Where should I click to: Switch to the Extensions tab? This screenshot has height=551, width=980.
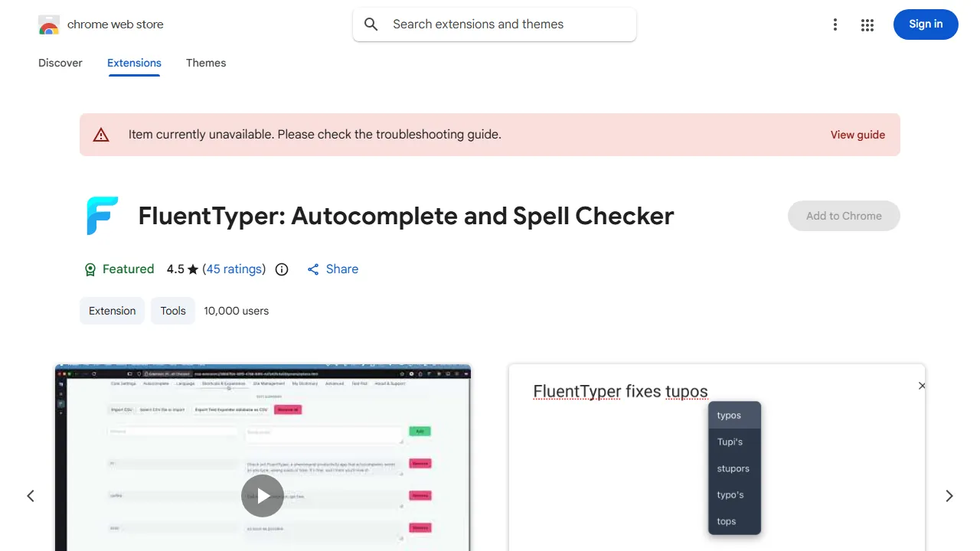pos(134,63)
